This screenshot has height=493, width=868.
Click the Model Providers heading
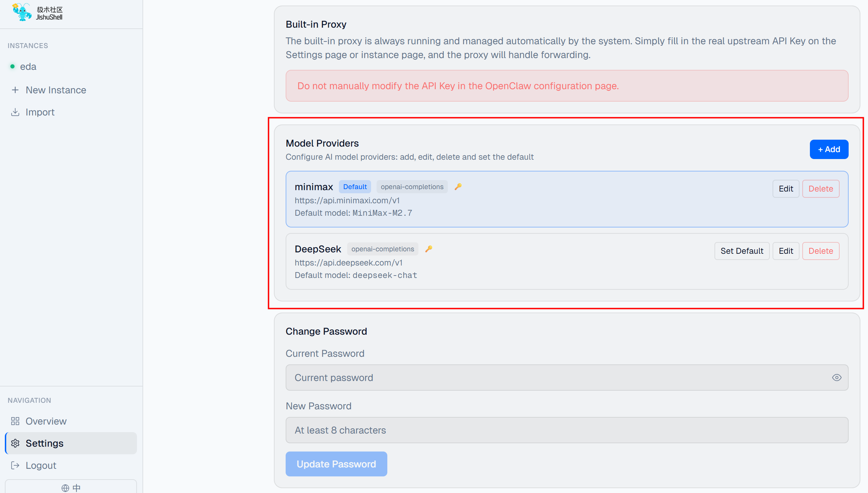click(x=322, y=143)
